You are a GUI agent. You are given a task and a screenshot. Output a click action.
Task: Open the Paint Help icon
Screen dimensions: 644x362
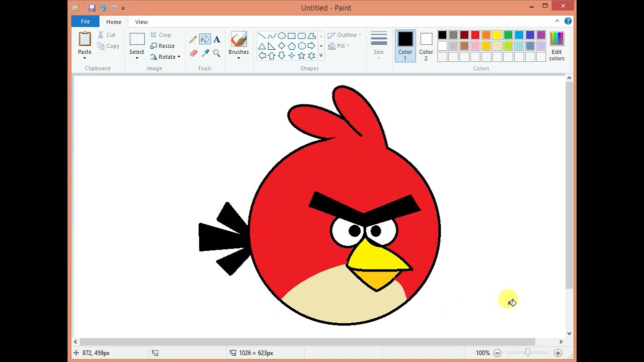[x=568, y=21]
